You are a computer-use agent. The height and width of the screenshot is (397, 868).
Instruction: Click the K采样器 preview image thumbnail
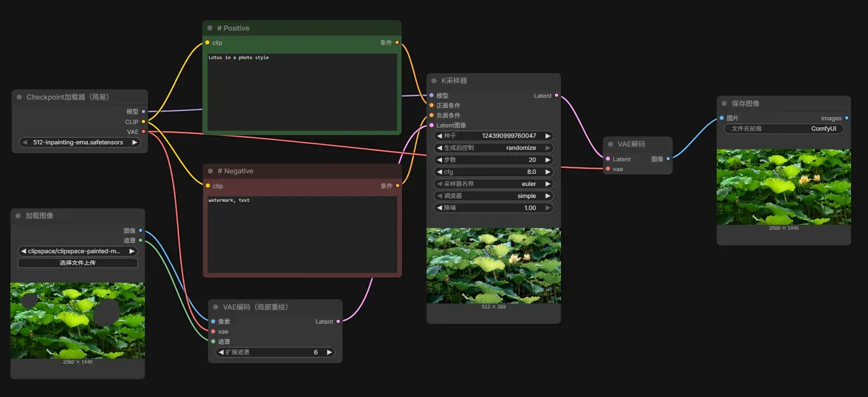(x=494, y=266)
